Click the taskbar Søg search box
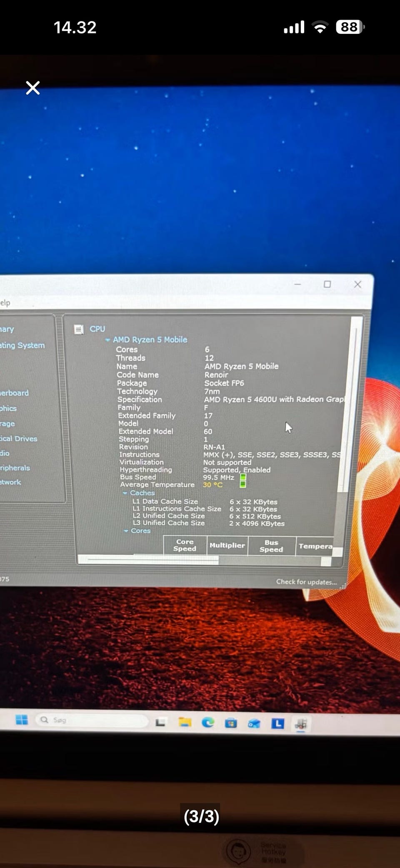The height and width of the screenshot is (868, 400). [x=92, y=720]
